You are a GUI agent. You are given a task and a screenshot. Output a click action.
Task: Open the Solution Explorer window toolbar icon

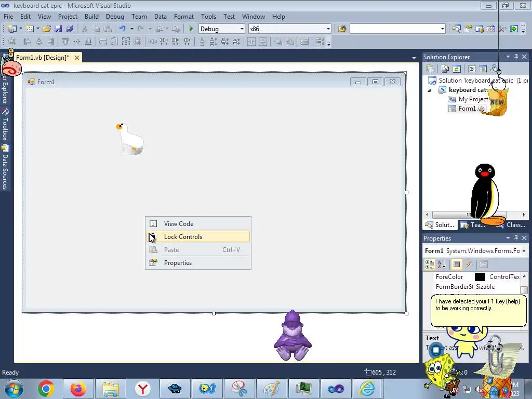pos(456,29)
